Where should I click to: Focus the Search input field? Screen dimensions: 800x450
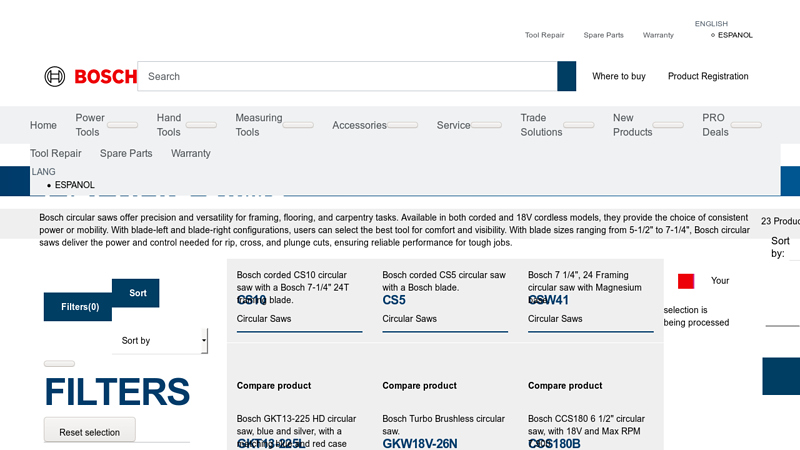[x=346, y=76]
